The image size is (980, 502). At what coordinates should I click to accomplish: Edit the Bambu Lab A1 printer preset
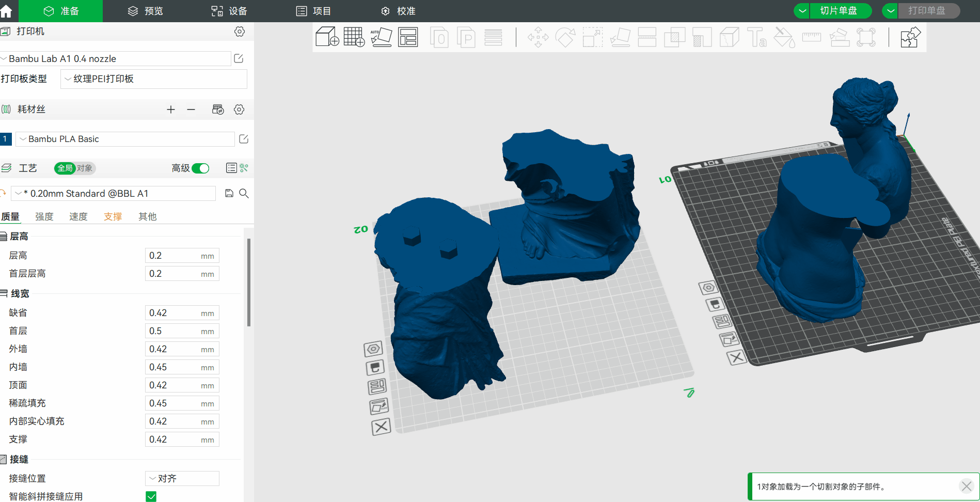point(239,58)
